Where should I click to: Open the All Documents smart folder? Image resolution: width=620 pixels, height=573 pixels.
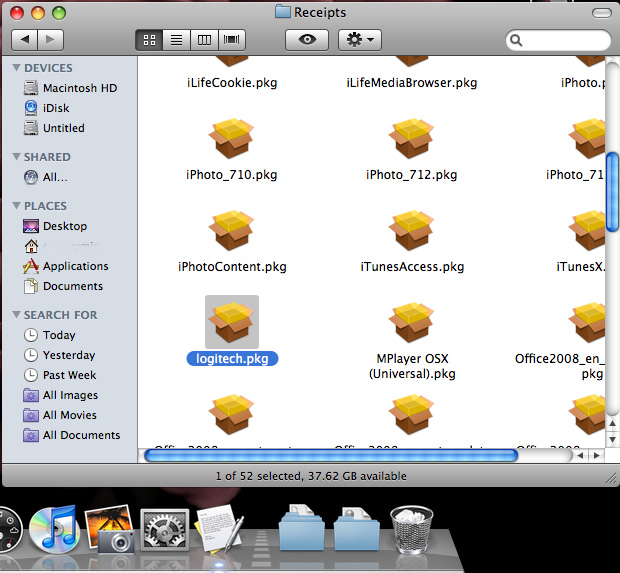(72, 435)
